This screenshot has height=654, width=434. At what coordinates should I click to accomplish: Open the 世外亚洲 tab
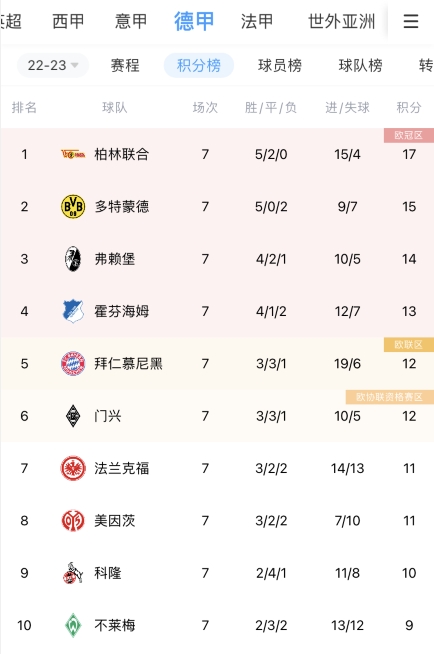point(341,21)
